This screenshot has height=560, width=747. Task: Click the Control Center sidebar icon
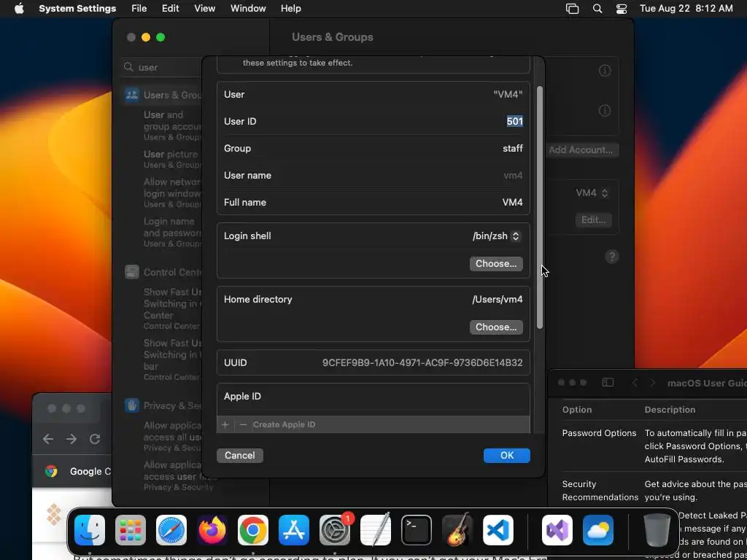[131, 272]
